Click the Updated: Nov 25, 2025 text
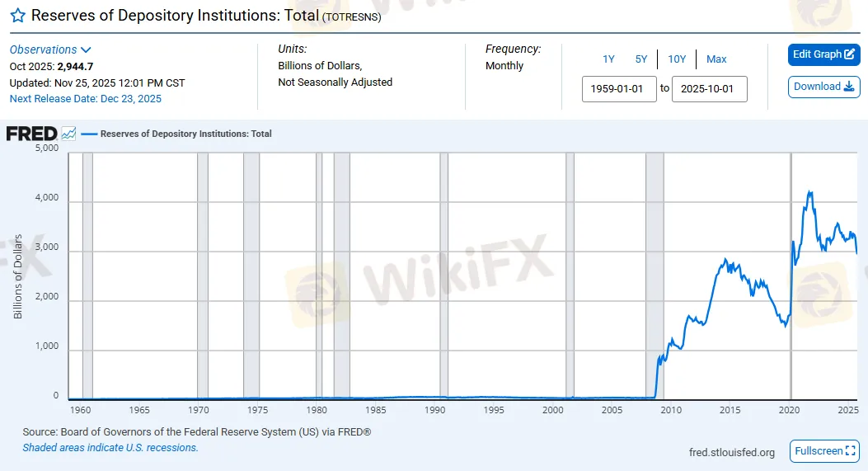This screenshot has height=471, width=868. point(97,83)
